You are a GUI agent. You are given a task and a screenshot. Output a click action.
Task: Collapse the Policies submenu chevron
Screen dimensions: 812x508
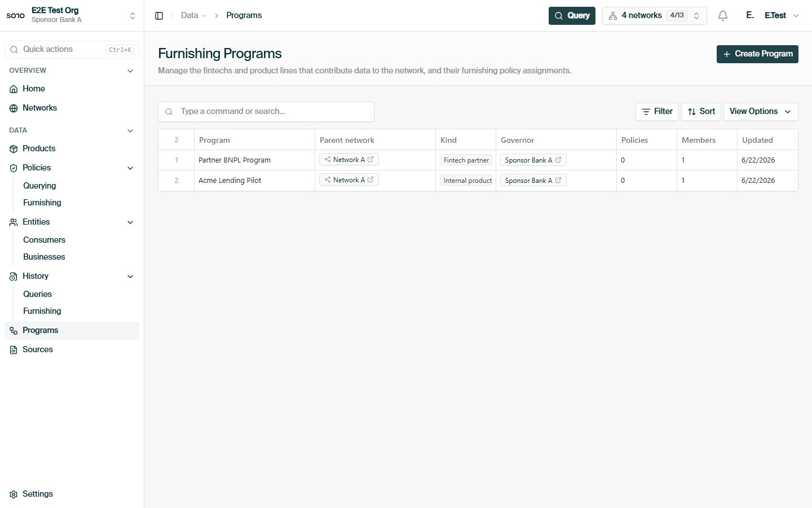(x=130, y=168)
